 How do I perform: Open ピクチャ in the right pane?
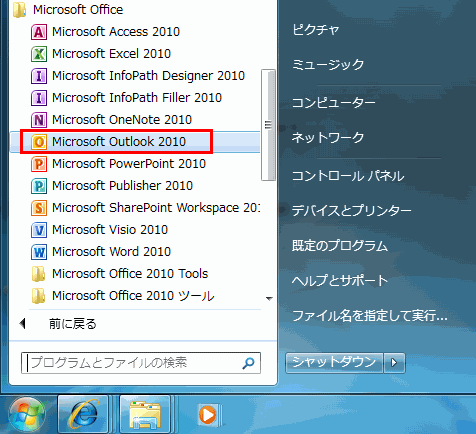[315, 30]
